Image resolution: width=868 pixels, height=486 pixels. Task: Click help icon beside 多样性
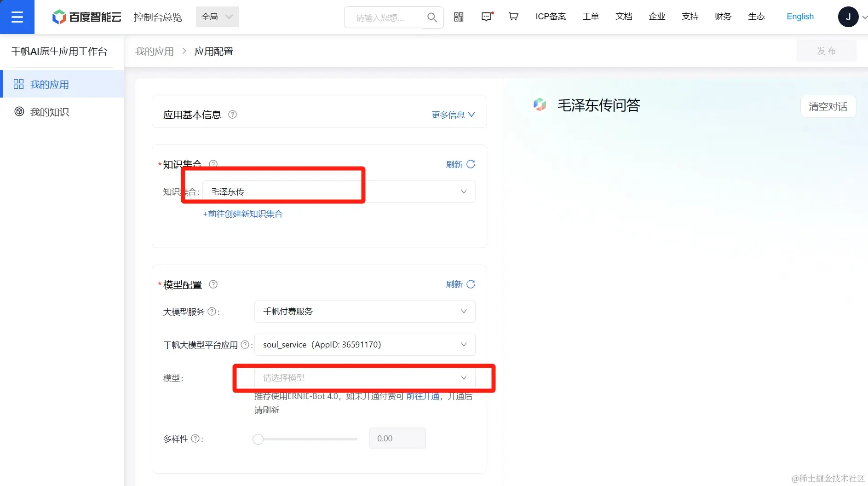195,439
